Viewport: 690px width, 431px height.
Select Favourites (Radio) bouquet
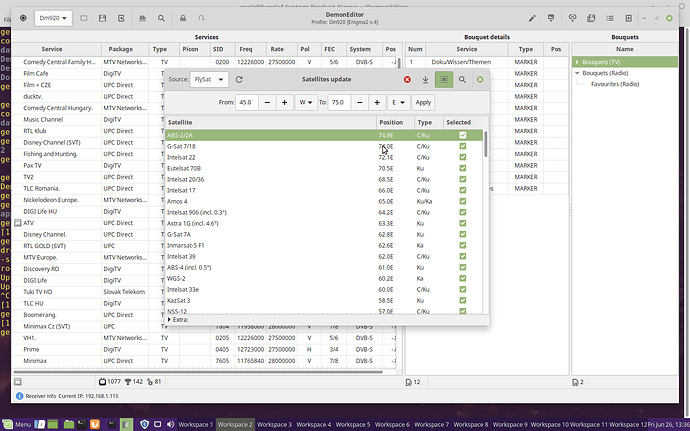(x=615, y=84)
